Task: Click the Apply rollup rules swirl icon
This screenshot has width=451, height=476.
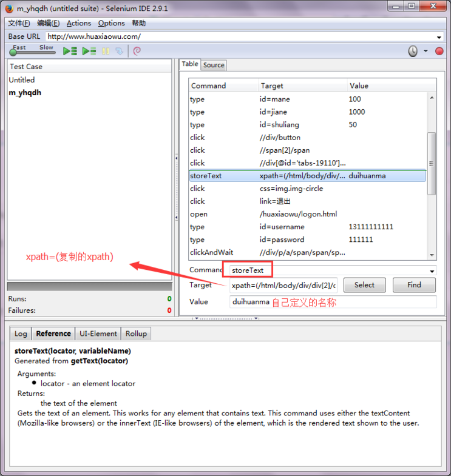Action: 137,51
